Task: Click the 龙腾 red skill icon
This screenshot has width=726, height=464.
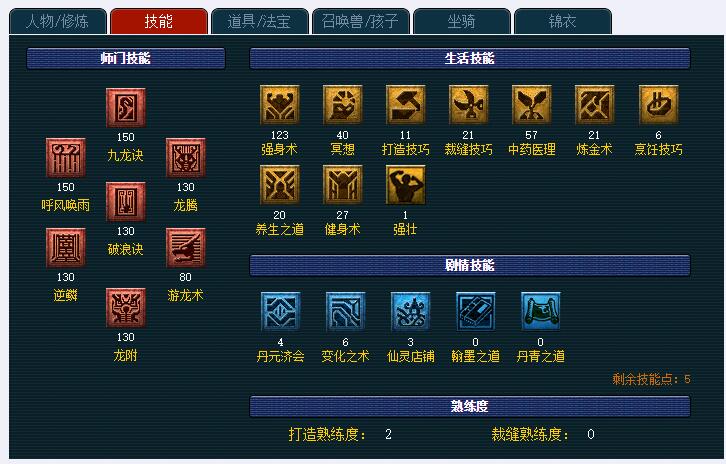Action: click(185, 157)
